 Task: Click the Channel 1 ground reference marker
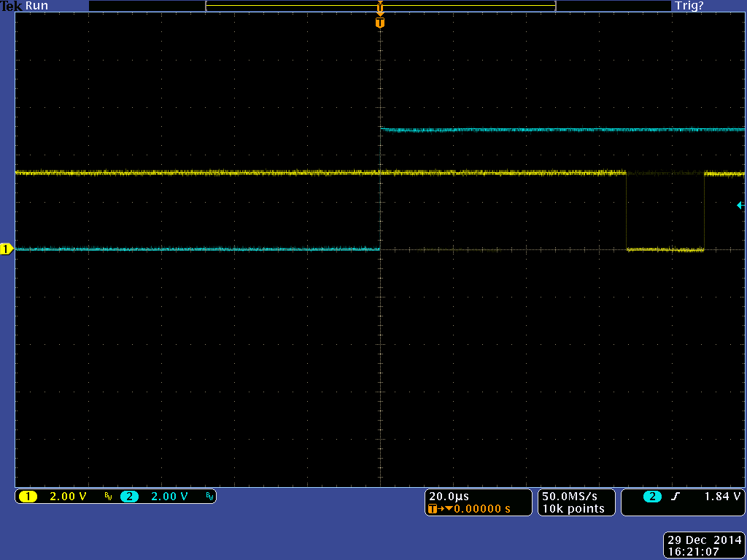tap(7, 249)
